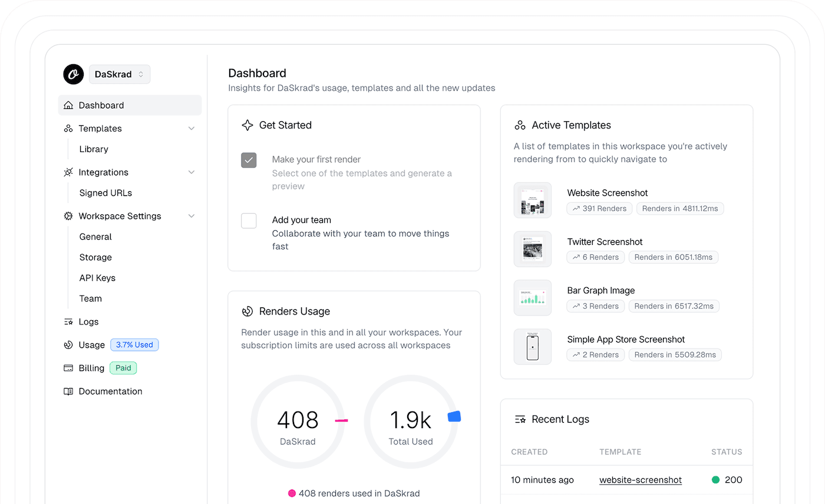Screen dimensions: 825x504
Task: Check the Add your team checkbox
Action: (x=249, y=221)
